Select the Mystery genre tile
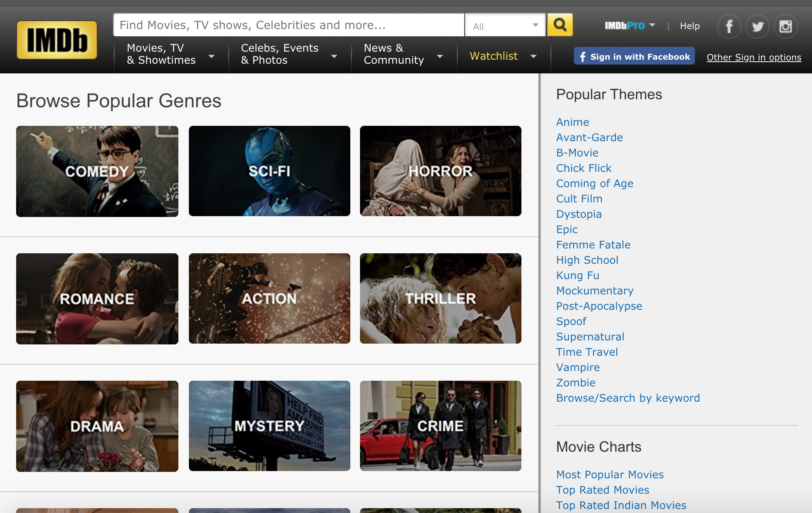This screenshot has width=812, height=513. pos(270,426)
